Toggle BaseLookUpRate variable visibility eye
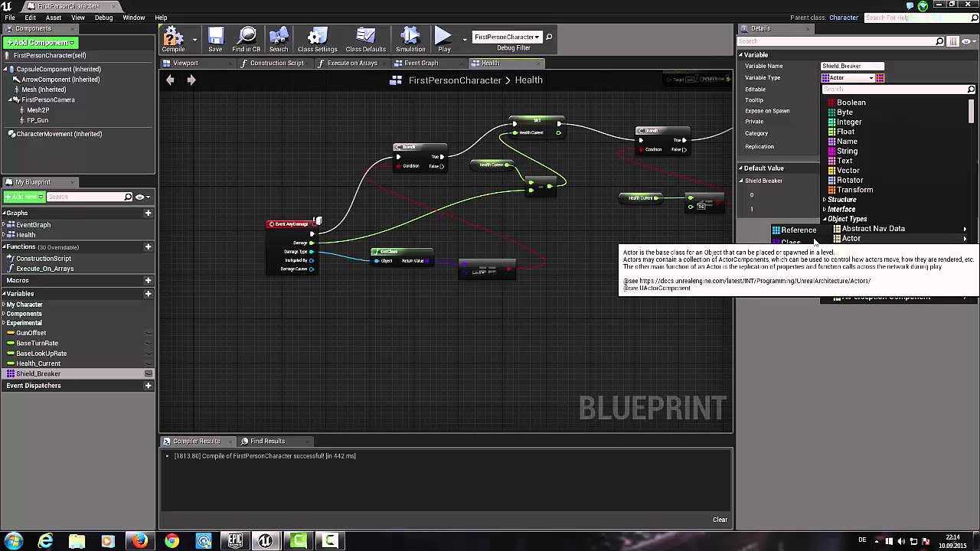Screen dimensions: 980x551 pyautogui.click(x=149, y=354)
